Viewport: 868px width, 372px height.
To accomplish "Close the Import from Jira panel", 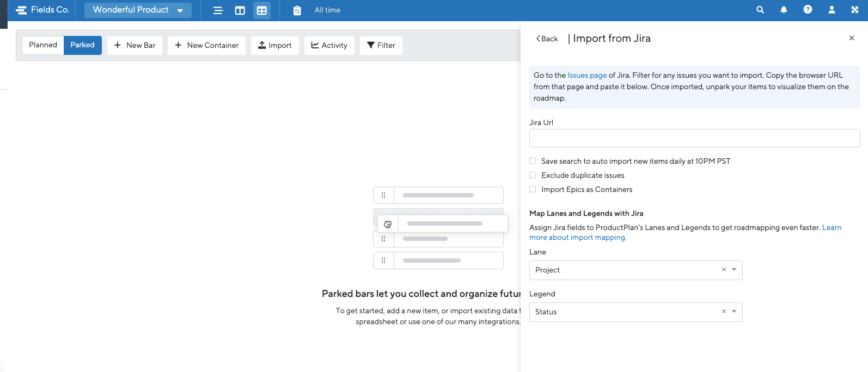I will (852, 38).
